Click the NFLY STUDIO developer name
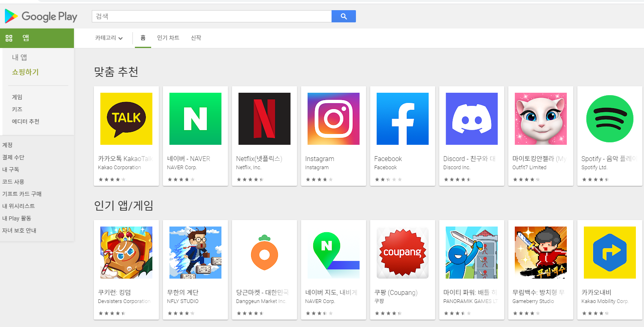This screenshot has height=327, width=644. pyautogui.click(x=183, y=301)
